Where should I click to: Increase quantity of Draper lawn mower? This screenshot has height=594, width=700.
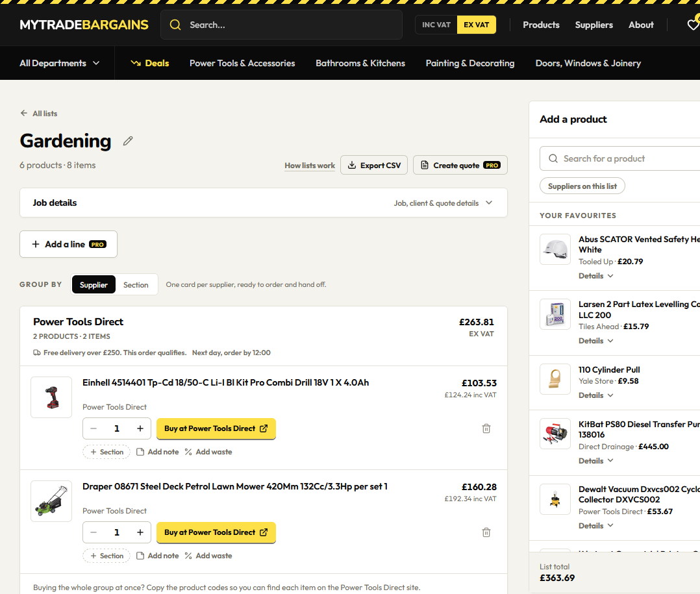click(x=140, y=532)
